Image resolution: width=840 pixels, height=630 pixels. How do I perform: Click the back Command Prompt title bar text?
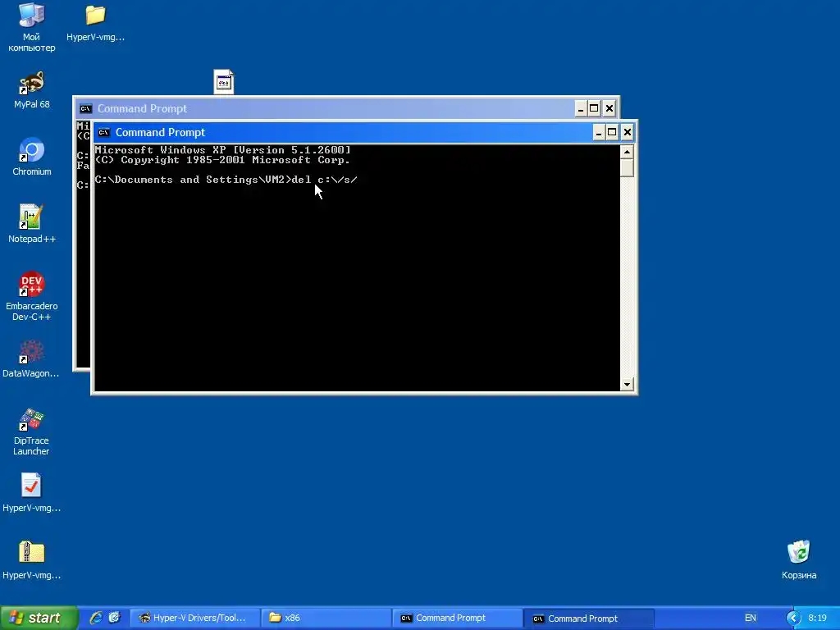[142, 109]
